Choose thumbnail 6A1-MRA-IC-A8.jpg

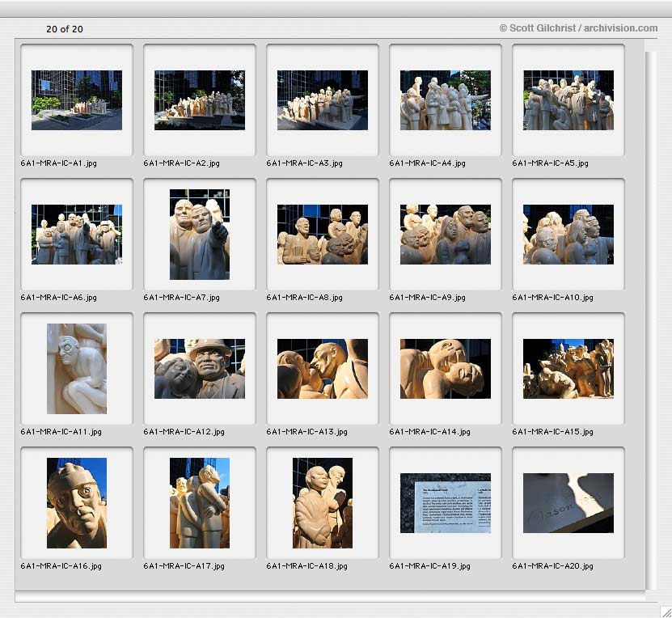[x=323, y=235]
